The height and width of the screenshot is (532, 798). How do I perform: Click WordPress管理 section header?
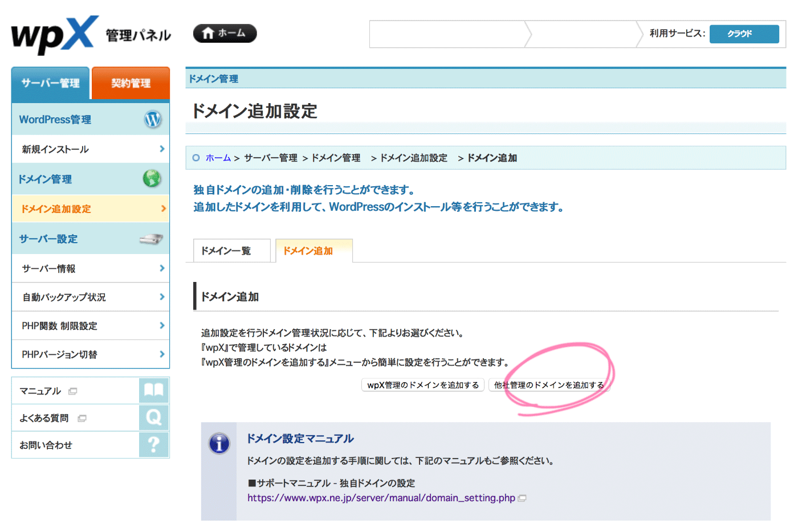(91, 120)
